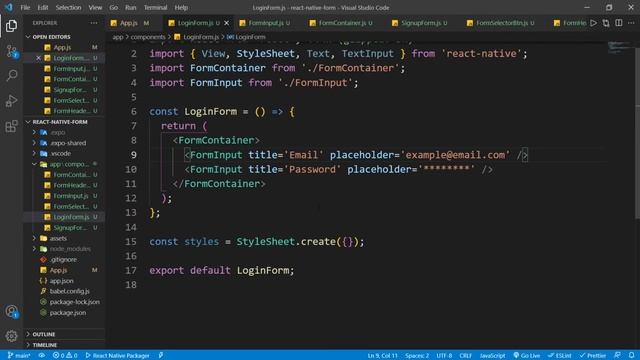The image size is (640, 360).
Task: Click the Go Live status button
Action: click(527, 356)
